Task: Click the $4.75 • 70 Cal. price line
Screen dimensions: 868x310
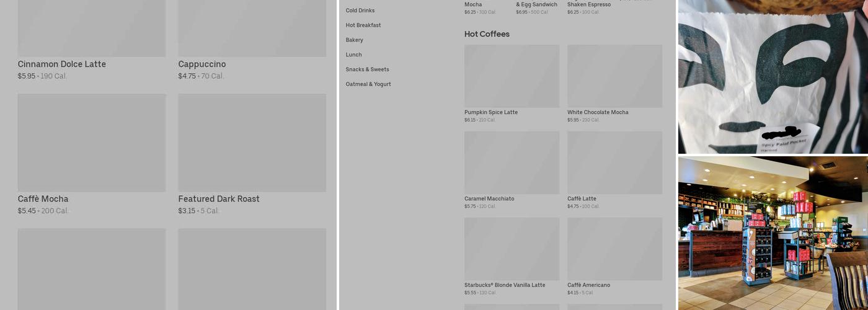Action: pyautogui.click(x=201, y=76)
